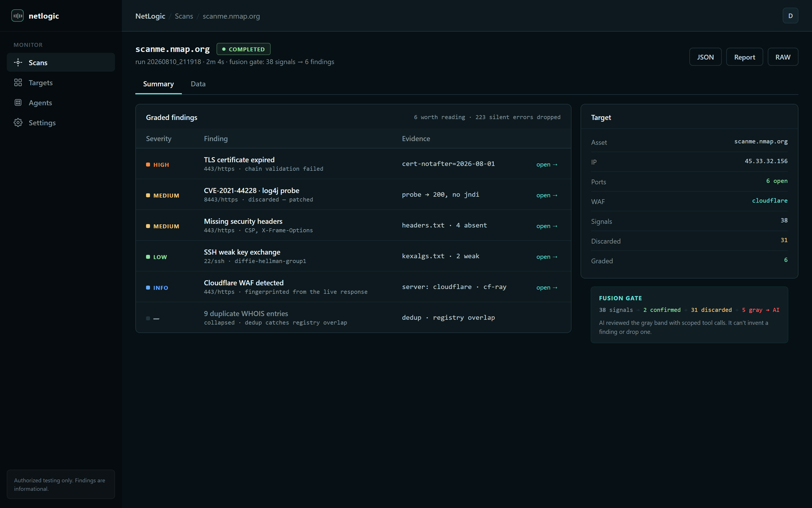Click the Finding column header
This screenshot has width=812, height=508.
pos(216,138)
